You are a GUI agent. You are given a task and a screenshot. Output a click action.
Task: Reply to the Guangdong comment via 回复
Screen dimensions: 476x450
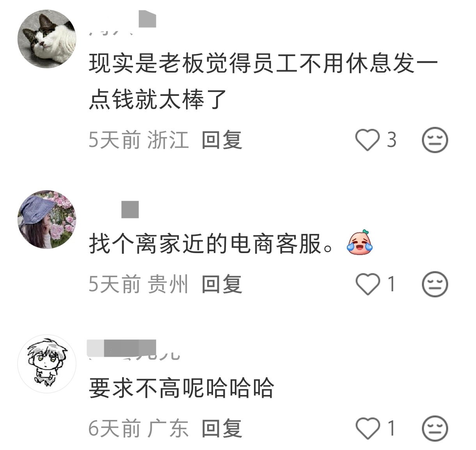click(x=222, y=428)
